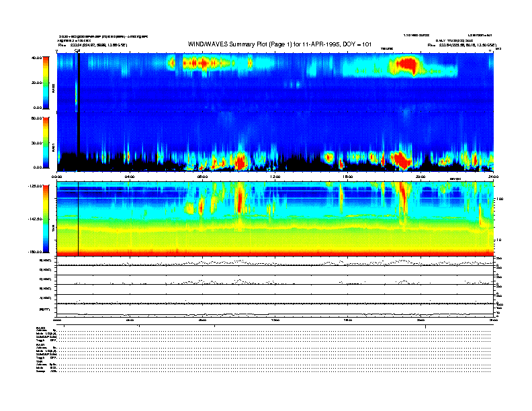Screen dimensions: 532x411
Task: Click the large red burst in RAD2 near 19:00
Action: point(407,65)
